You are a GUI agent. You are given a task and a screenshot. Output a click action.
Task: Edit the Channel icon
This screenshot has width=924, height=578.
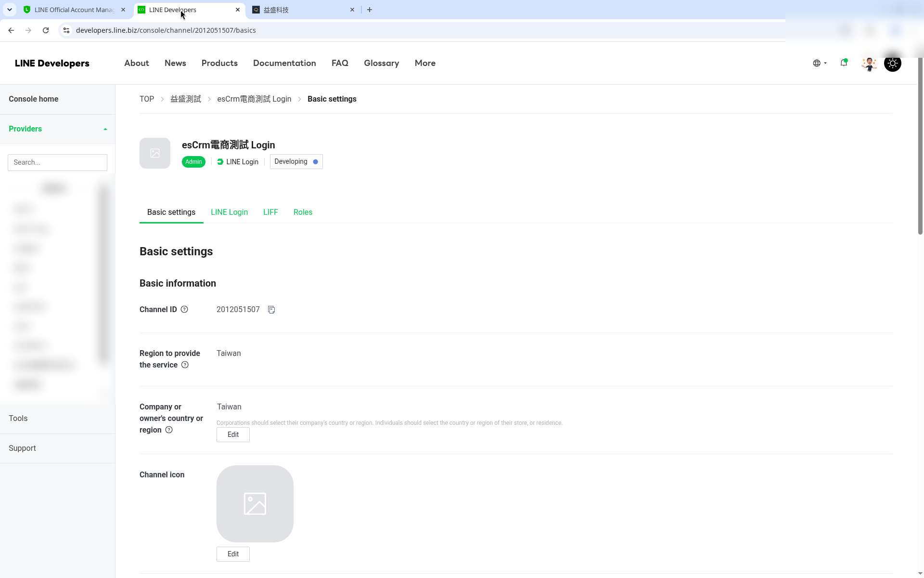pos(233,554)
